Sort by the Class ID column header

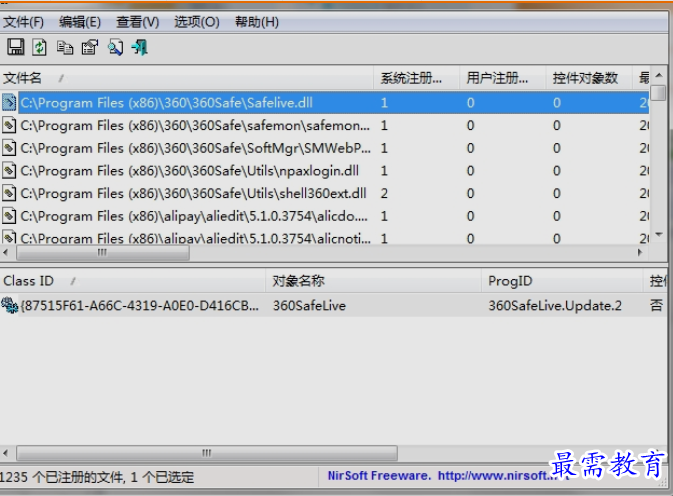point(133,281)
